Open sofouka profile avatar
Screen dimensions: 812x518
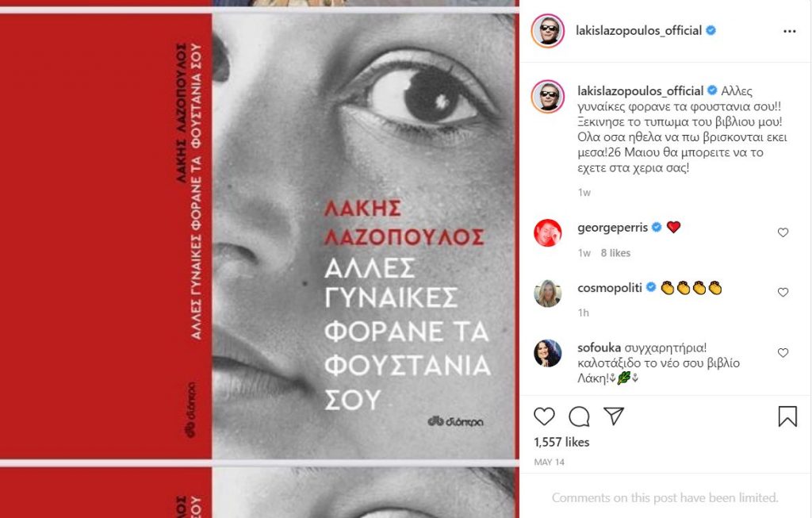click(548, 353)
